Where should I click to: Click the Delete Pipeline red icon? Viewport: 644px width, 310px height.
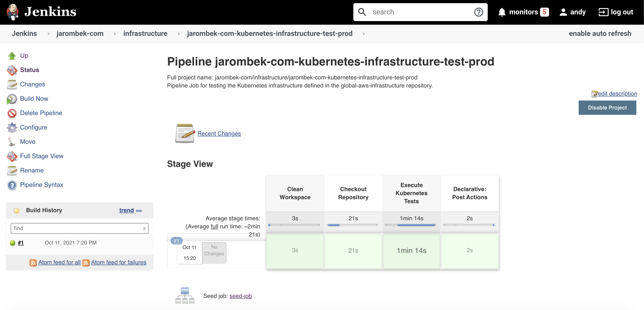click(12, 113)
